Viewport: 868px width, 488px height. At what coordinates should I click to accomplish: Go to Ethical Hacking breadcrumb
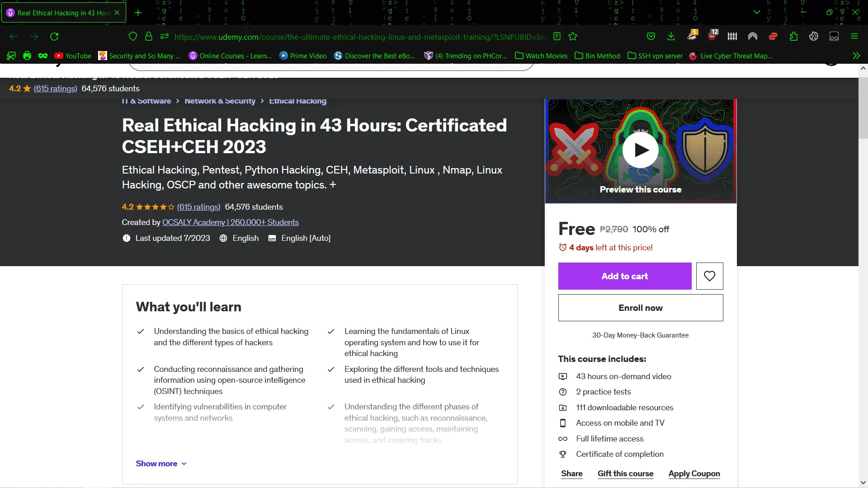[297, 101]
